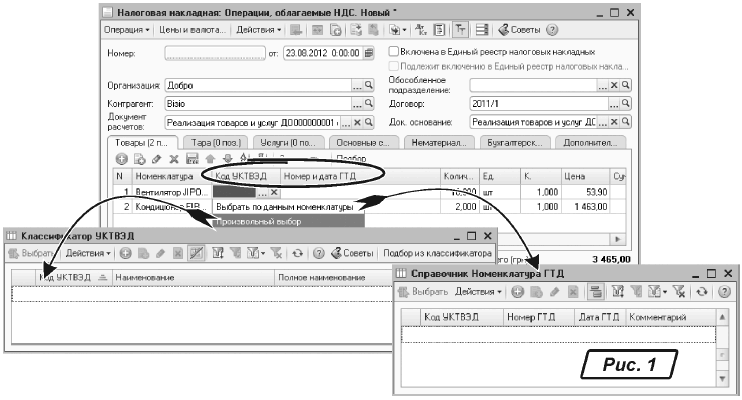The image size is (742, 400).
Task: Open the date picker next to the invoice date
Action: (x=369, y=52)
